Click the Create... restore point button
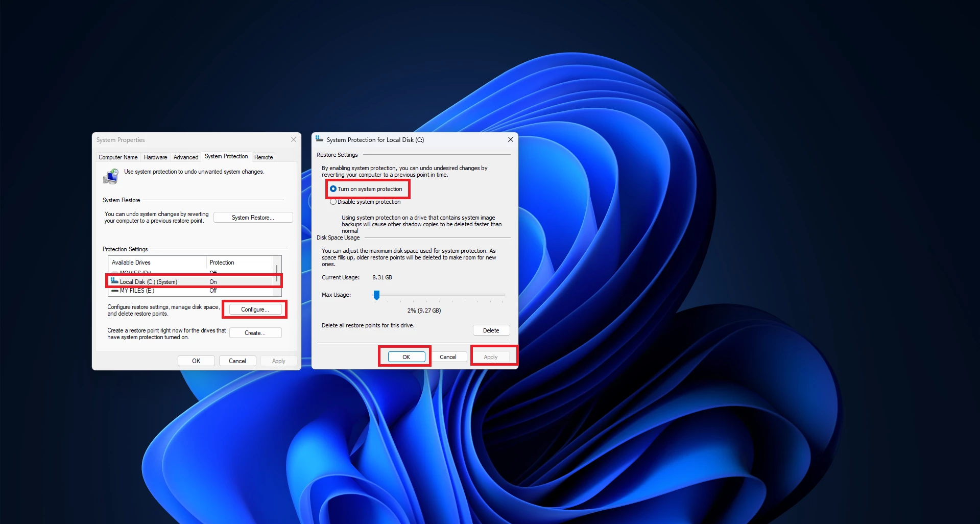Image resolution: width=980 pixels, height=524 pixels. click(x=255, y=333)
